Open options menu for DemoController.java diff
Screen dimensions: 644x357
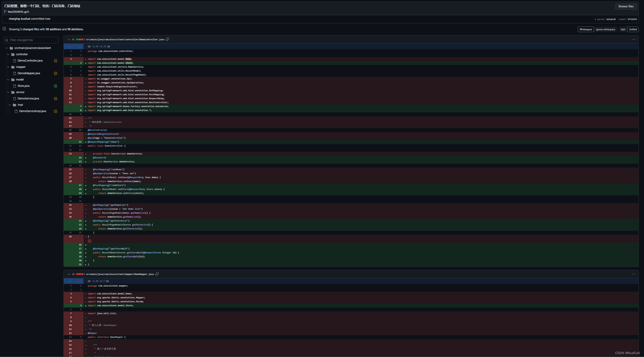tap(633, 39)
